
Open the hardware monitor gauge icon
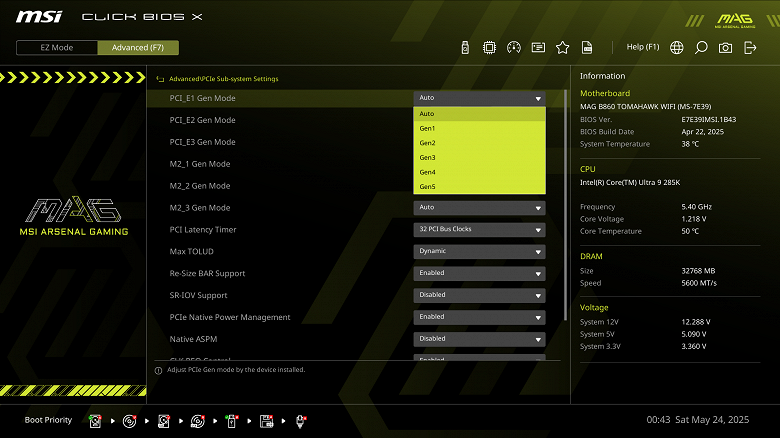pyautogui.click(x=514, y=47)
